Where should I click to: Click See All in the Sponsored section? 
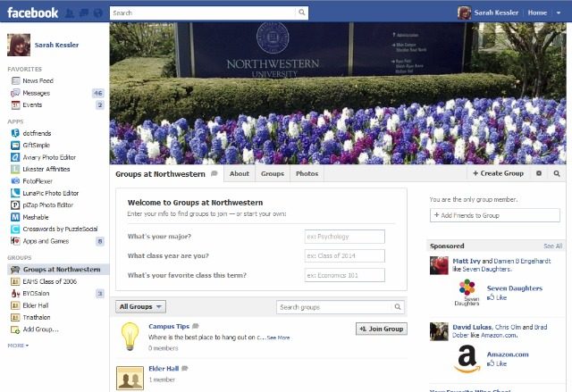click(x=552, y=246)
